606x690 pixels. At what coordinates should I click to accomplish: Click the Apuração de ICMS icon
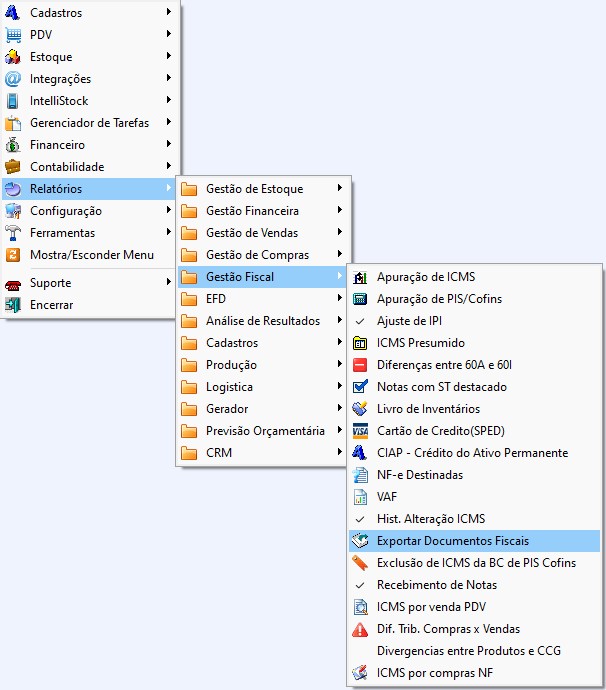pyautogui.click(x=361, y=277)
